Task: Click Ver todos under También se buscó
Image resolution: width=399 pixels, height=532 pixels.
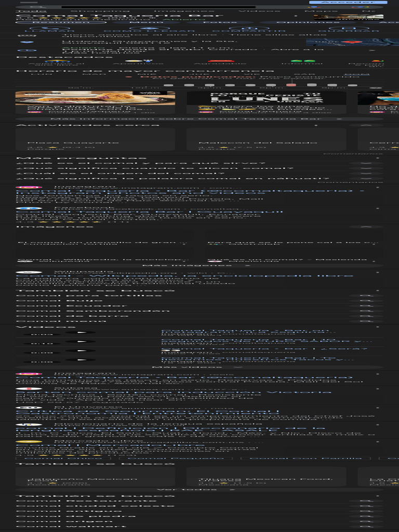Action: [x=199, y=489]
